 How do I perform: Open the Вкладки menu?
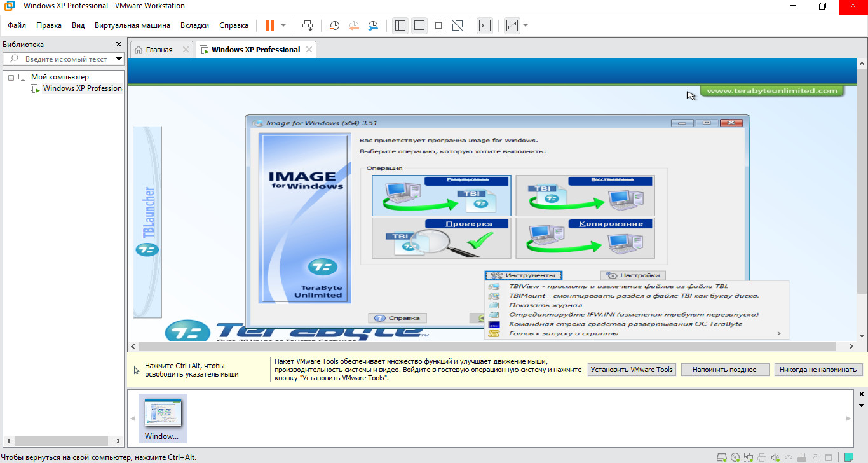194,25
